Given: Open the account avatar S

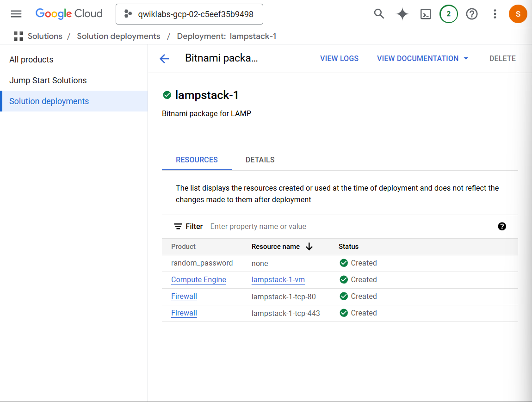Looking at the screenshot, I should 518,14.
